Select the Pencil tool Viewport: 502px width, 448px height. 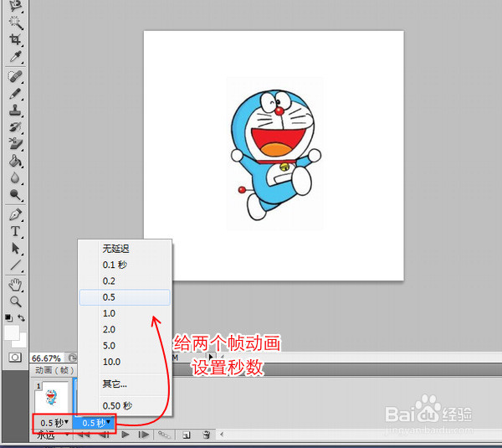[15, 94]
